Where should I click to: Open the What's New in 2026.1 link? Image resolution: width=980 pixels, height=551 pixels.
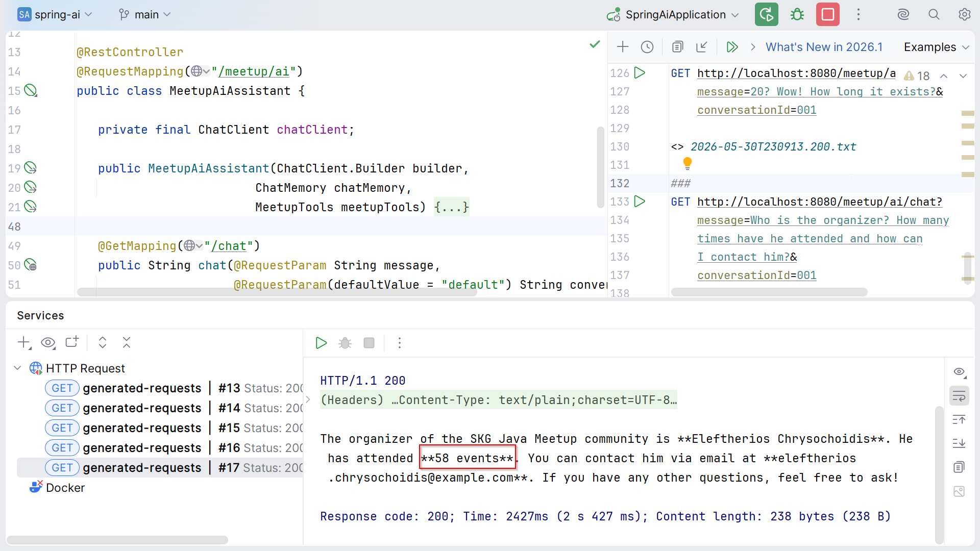824,47
